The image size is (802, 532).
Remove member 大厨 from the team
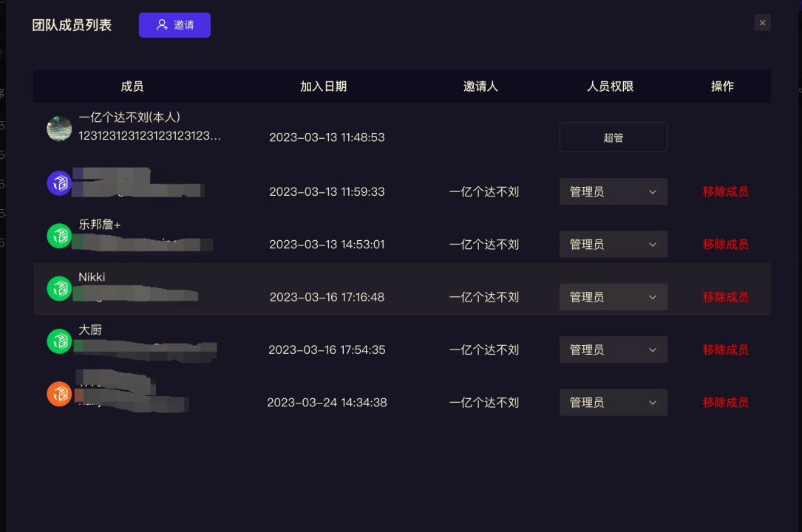(725, 349)
